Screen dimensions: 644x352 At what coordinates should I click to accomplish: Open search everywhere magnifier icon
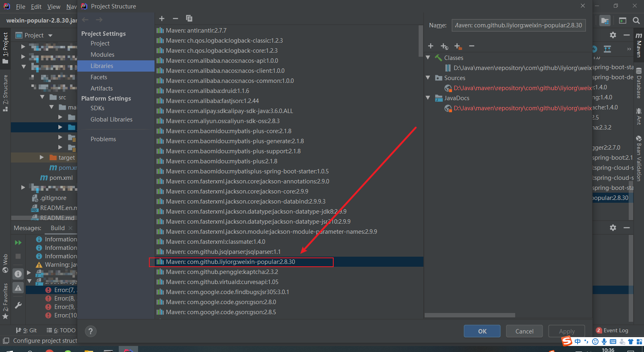point(636,21)
